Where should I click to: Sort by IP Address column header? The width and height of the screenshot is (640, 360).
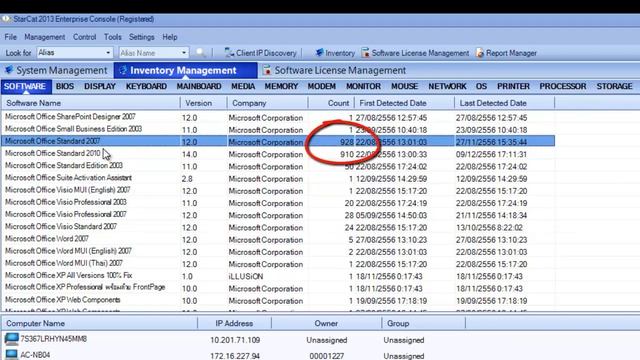click(234, 323)
